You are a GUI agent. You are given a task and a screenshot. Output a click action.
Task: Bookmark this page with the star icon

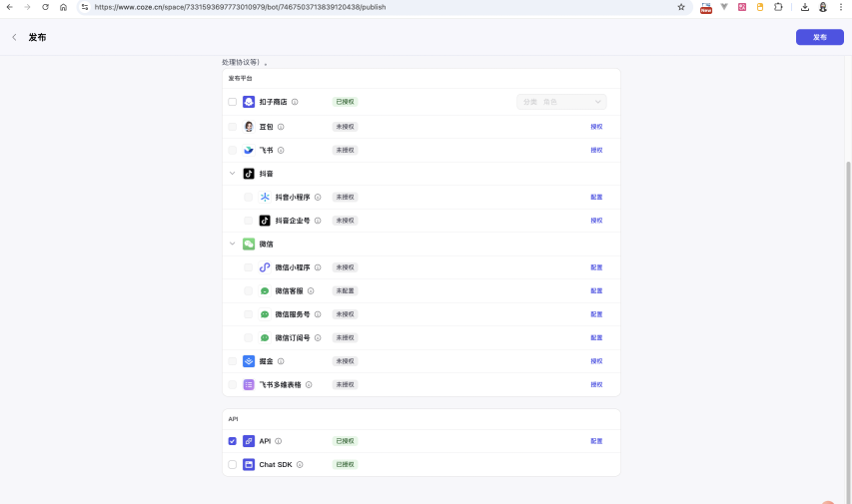pyautogui.click(x=681, y=7)
